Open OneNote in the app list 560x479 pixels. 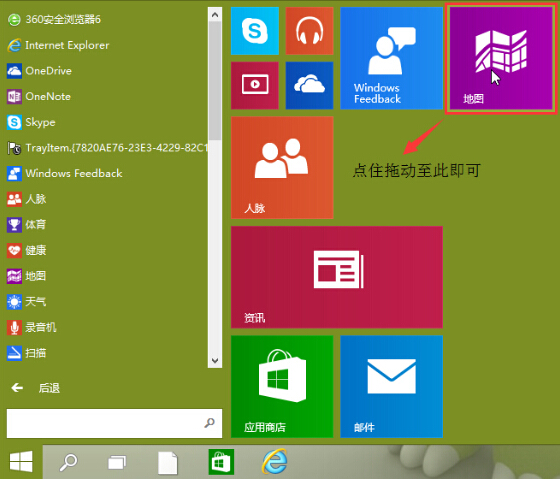[39, 96]
